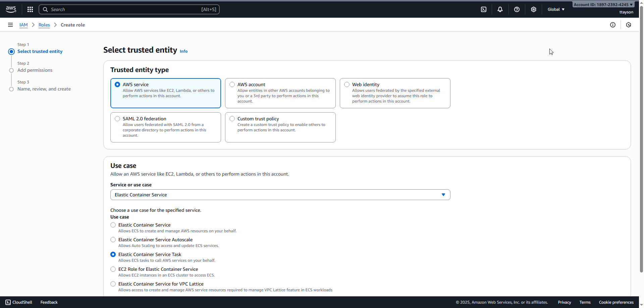Launch CloudShell from the top bar icon

[x=484, y=9]
